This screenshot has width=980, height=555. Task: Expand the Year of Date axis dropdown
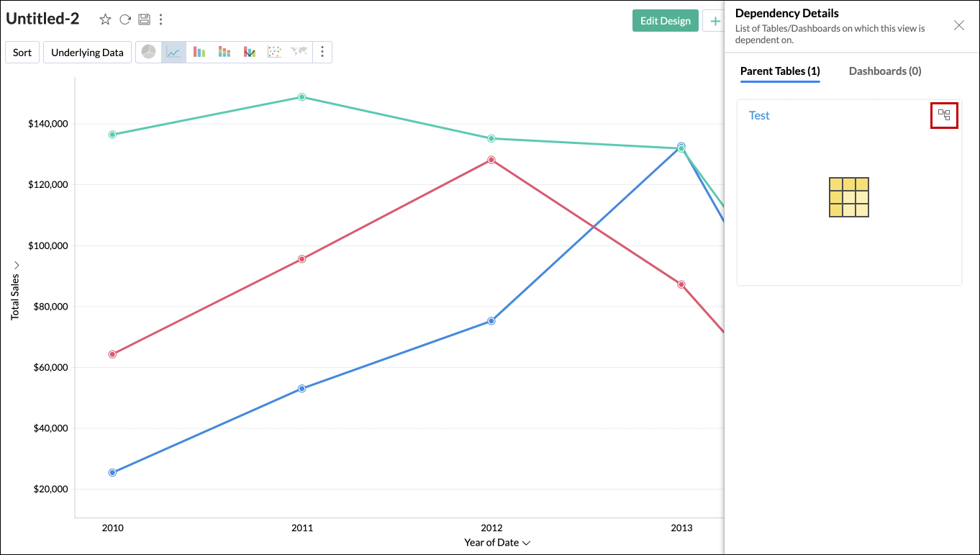coord(526,543)
